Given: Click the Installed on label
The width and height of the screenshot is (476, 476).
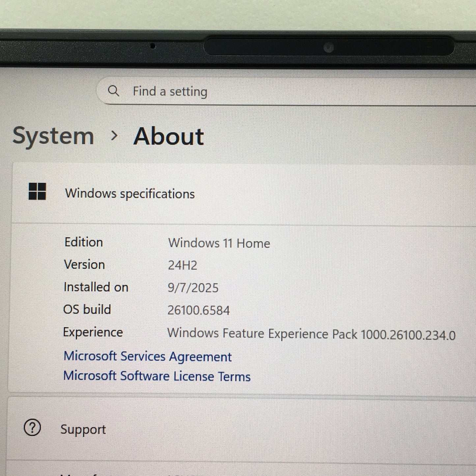Looking at the screenshot, I should pyautogui.click(x=96, y=287).
